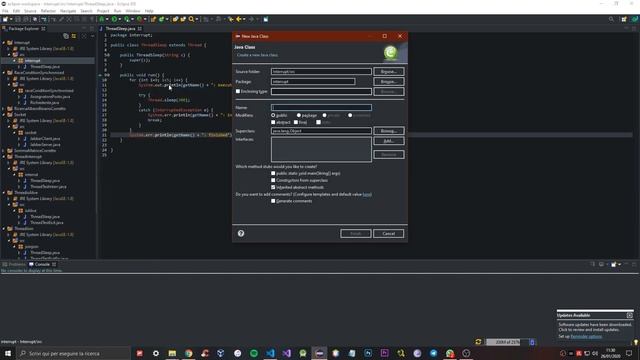The image size is (640, 360).
Task: Toggle Link with Editor in Package Explorer
Action: [74, 36]
